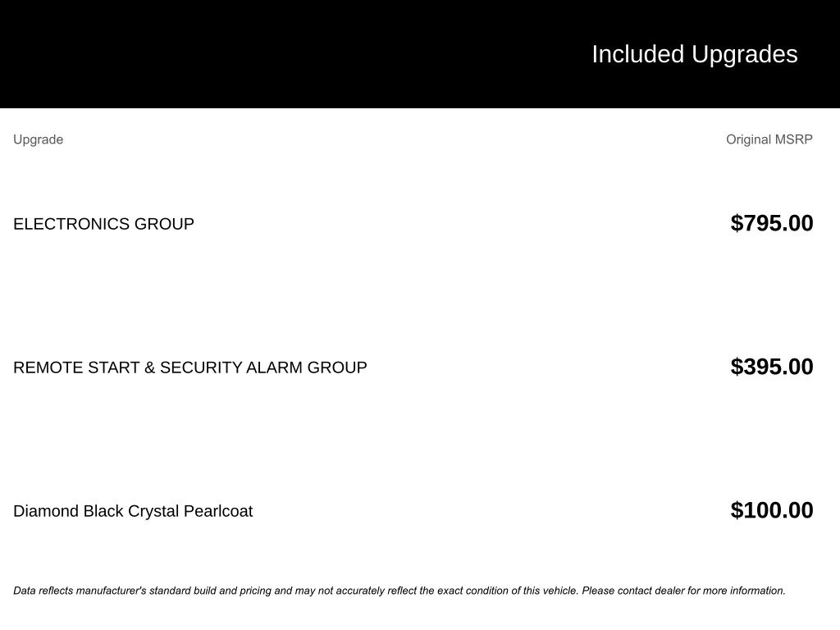Screen dimensions: 840x630
Task: Click the $395.00 price
Action: coord(772,367)
